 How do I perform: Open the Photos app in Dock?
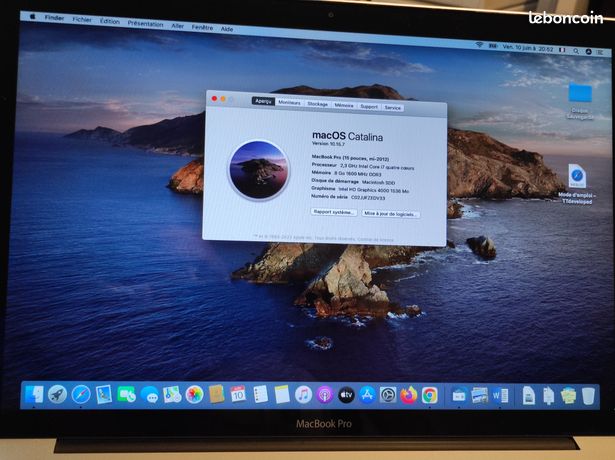[194, 395]
